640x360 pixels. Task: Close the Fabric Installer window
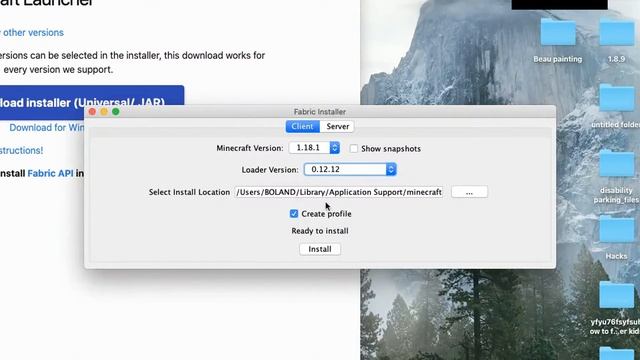[x=92, y=112]
